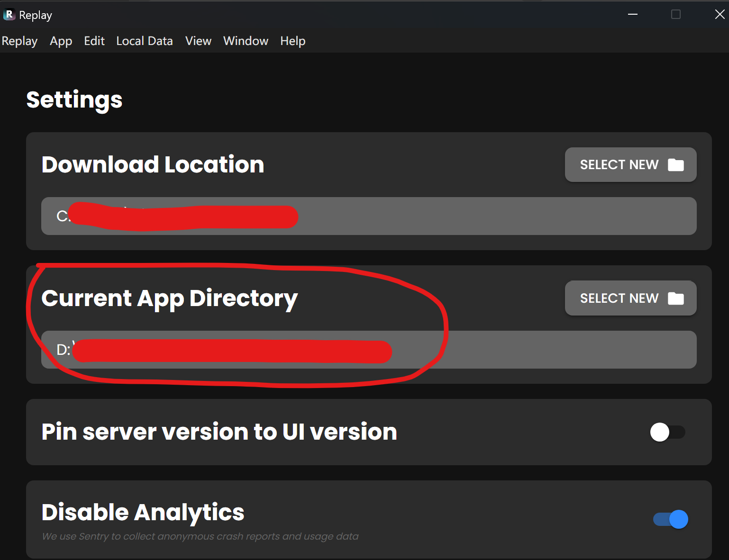
Task: Open the Help menu
Action: tap(292, 41)
